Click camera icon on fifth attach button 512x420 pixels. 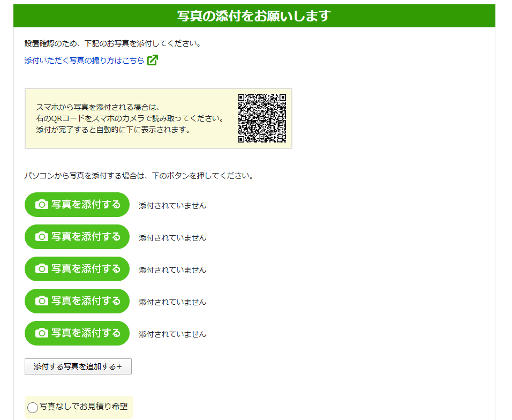point(42,333)
